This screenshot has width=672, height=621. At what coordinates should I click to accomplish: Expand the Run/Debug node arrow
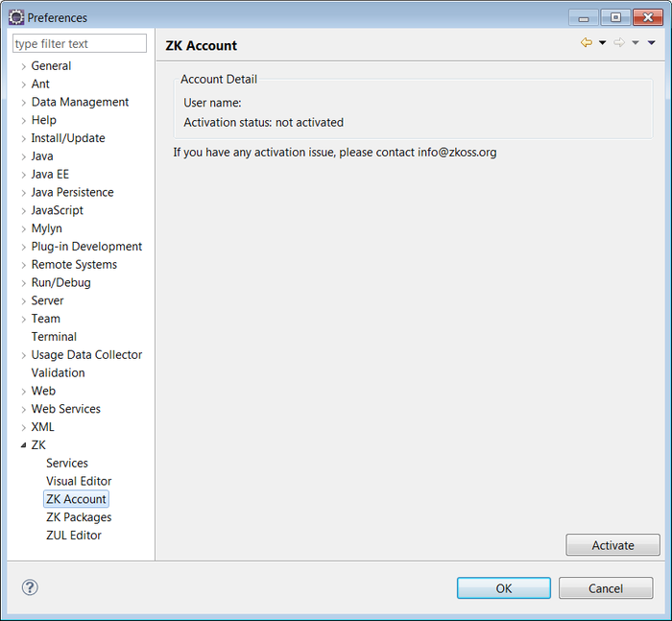tap(24, 283)
